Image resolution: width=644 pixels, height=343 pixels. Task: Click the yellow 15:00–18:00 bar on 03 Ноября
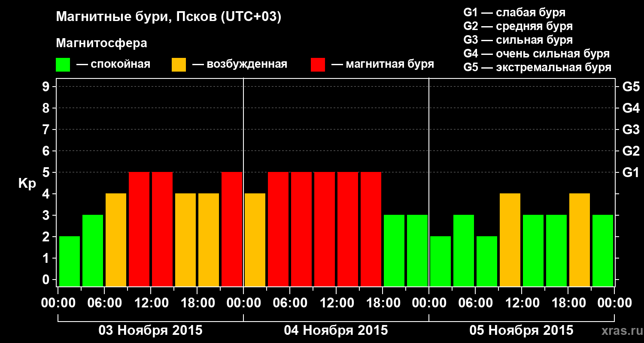[185, 240]
